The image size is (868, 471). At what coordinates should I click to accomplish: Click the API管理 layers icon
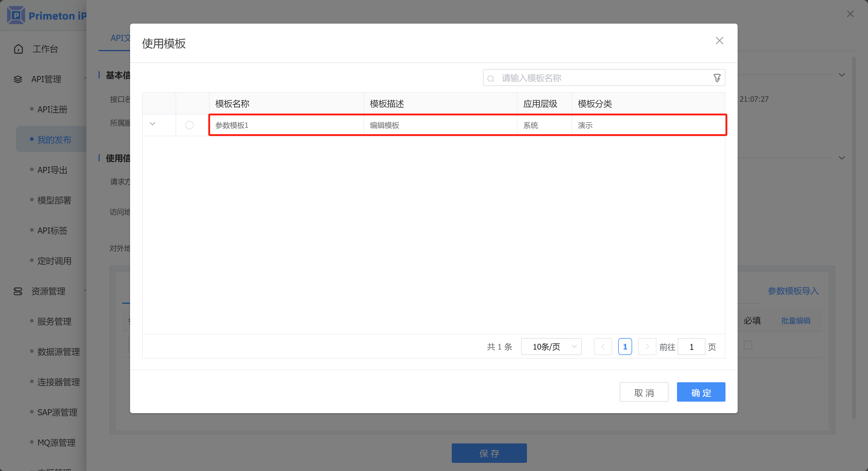[x=18, y=79]
